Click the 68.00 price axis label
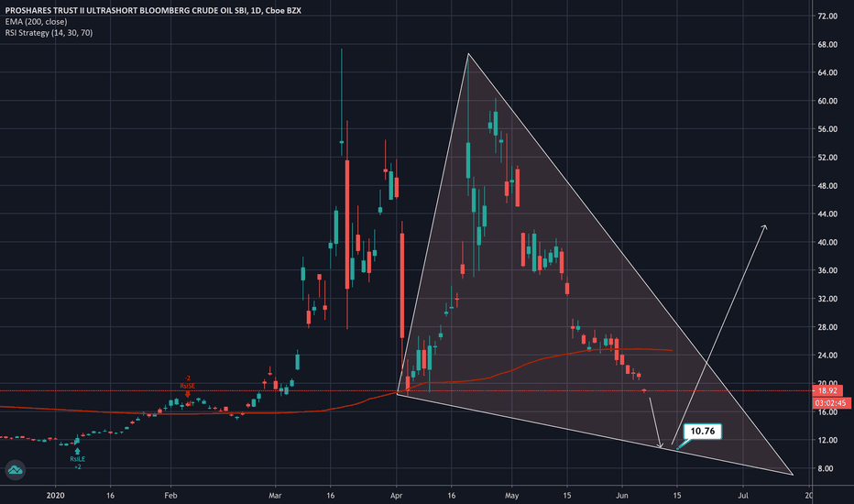The width and height of the screenshot is (854, 504). click(827, 45)
